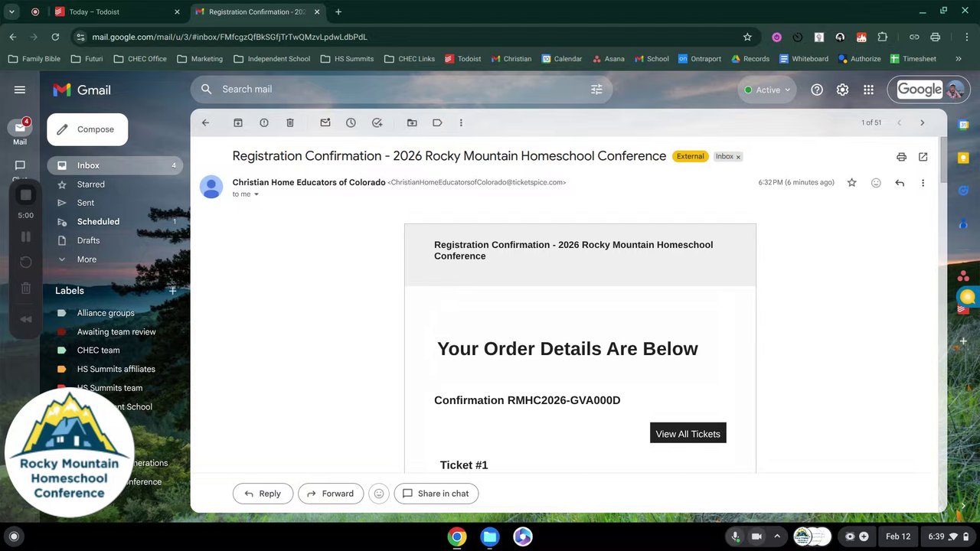Open Google Calendar in the side panel

(964, 125)
